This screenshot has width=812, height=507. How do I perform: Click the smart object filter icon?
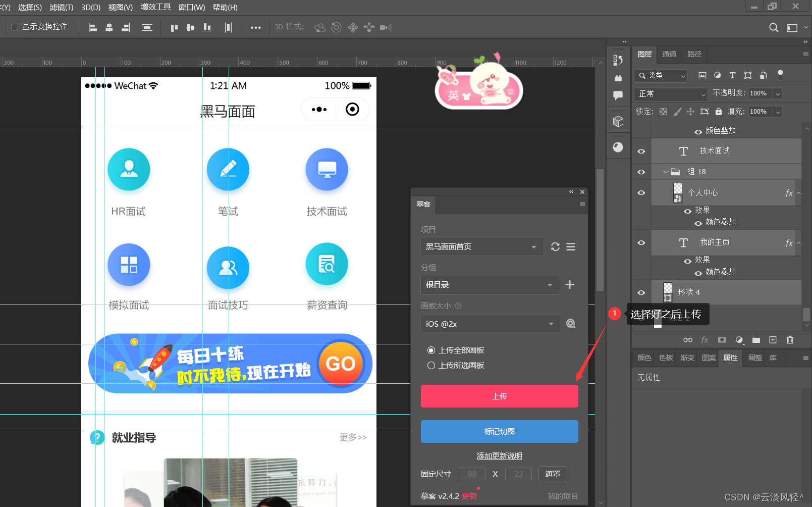click(x=764, y=75)
